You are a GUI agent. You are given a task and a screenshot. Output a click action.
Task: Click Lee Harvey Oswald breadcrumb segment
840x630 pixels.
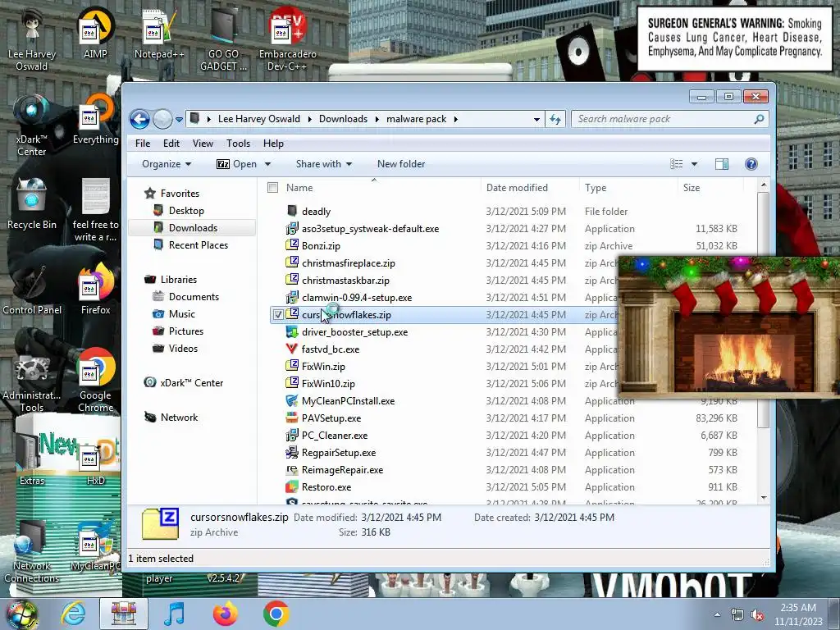pos(259,119)
